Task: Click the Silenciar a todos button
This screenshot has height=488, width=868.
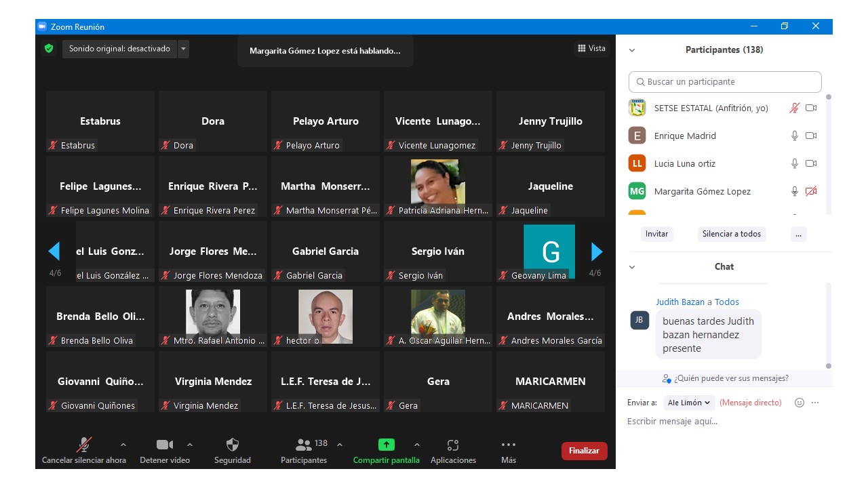Action: point(731,234)
